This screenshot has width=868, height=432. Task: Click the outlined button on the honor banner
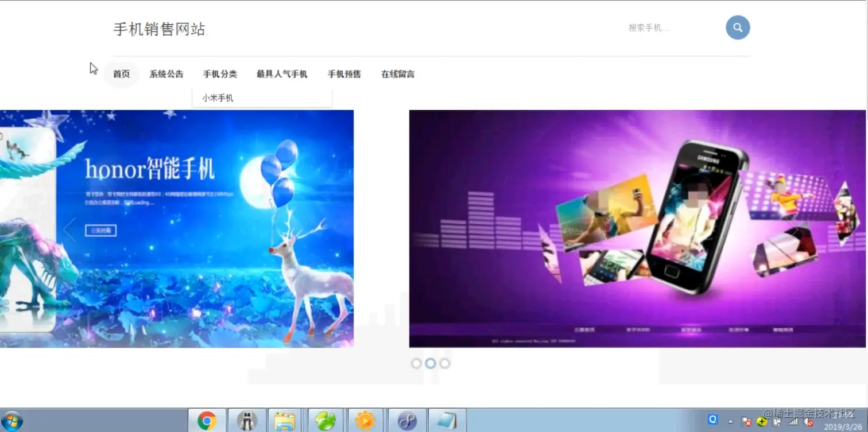click(x=100, y=231)
